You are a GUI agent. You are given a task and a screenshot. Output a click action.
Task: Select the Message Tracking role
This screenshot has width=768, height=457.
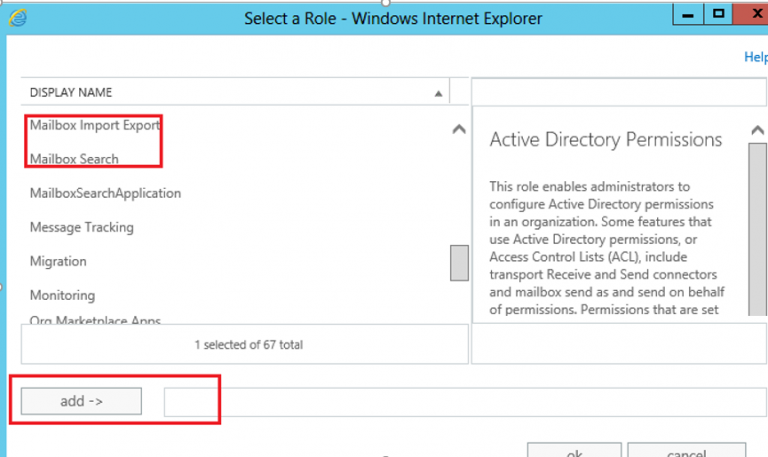pyautogui.click(x=82, y=227)
